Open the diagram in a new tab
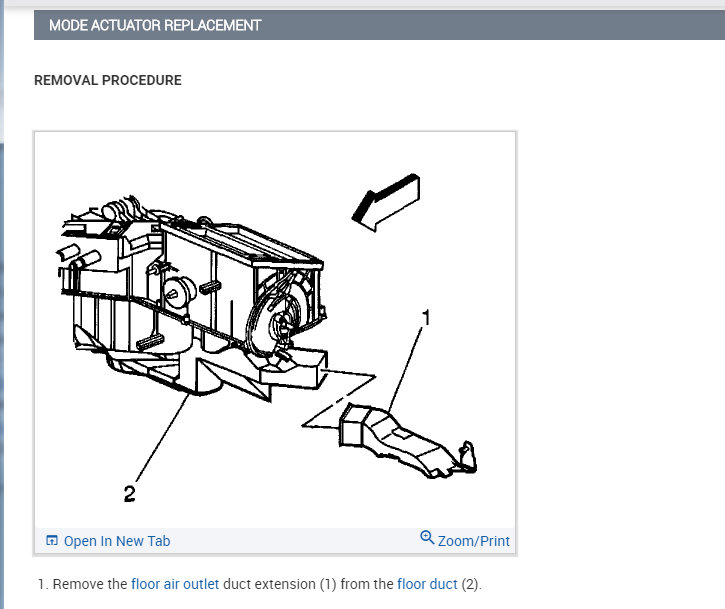Screen dimensions: 725x609 117,541
